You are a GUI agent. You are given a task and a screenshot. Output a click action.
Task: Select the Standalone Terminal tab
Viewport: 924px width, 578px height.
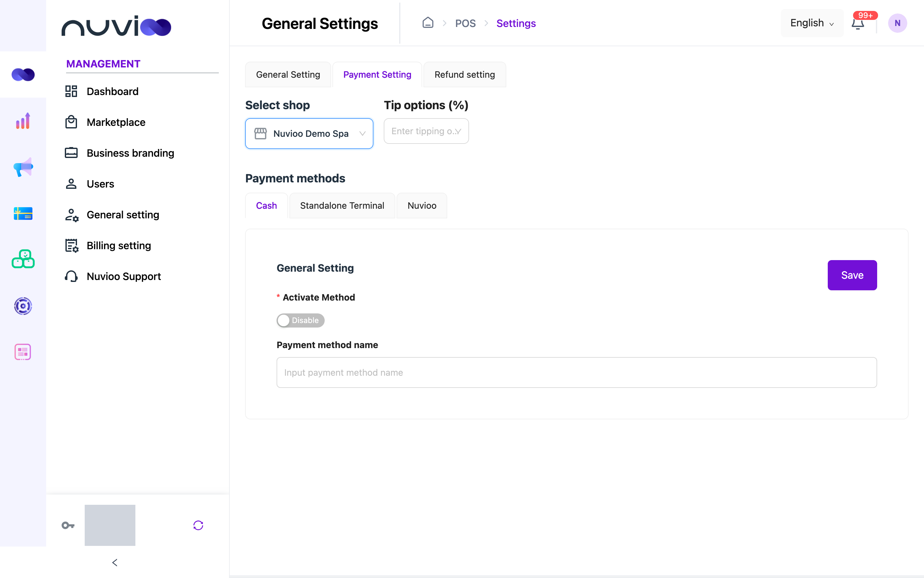pyautogui.click(x=342, y=206)
